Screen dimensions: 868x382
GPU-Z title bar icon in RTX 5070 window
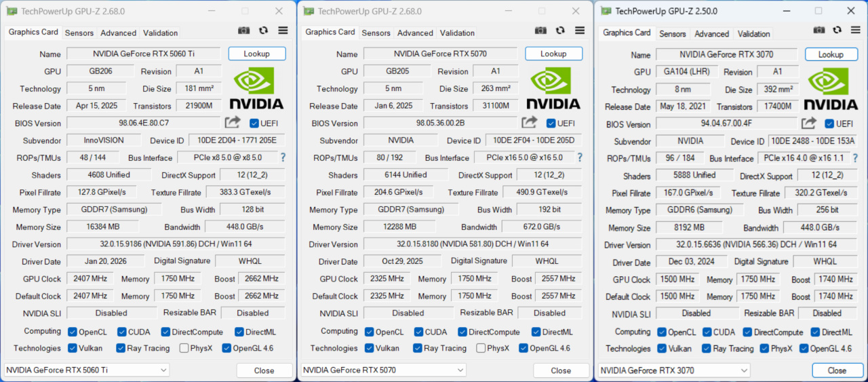(x=309, y=11)
